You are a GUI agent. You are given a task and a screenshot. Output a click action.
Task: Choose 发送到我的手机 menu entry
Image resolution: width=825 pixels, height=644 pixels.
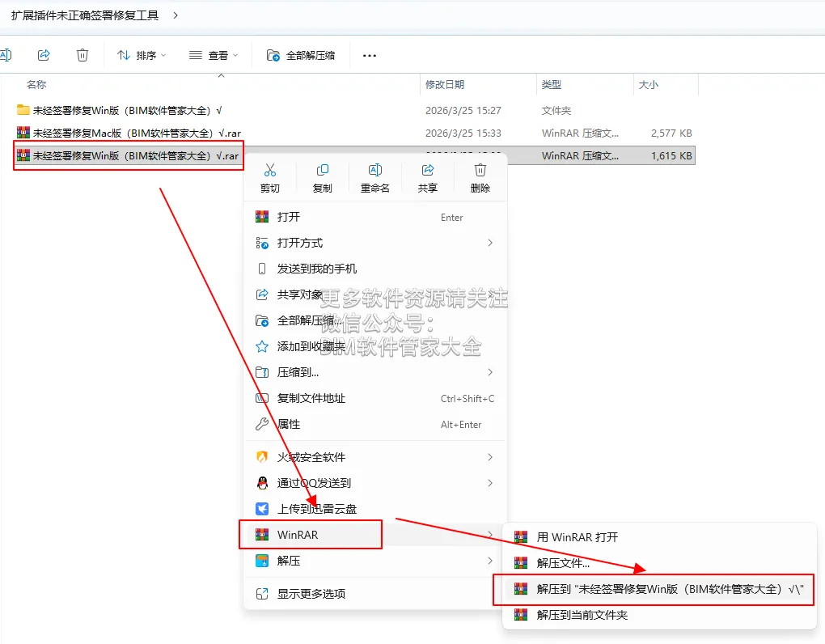(x=375, y=269)
